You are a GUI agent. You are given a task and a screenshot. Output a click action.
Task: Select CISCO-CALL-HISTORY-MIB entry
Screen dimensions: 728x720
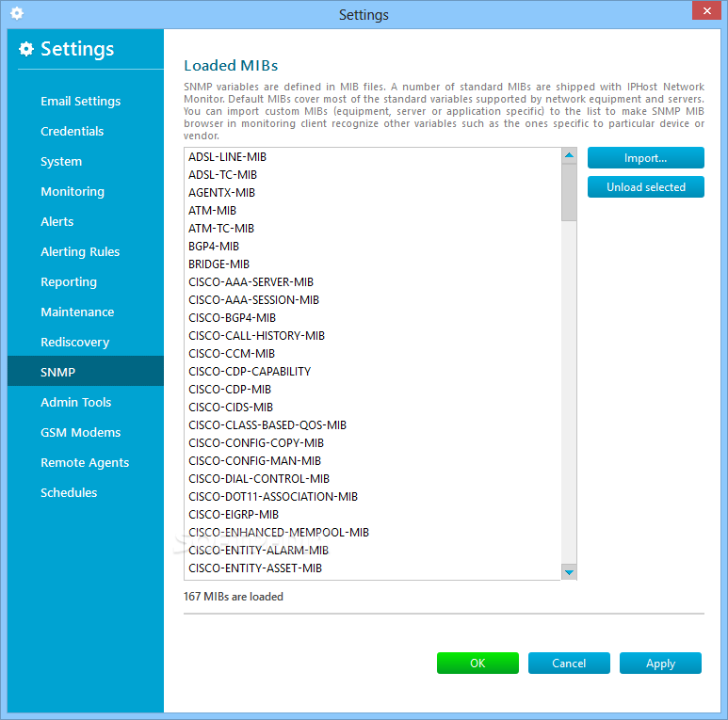click(372, 335)
